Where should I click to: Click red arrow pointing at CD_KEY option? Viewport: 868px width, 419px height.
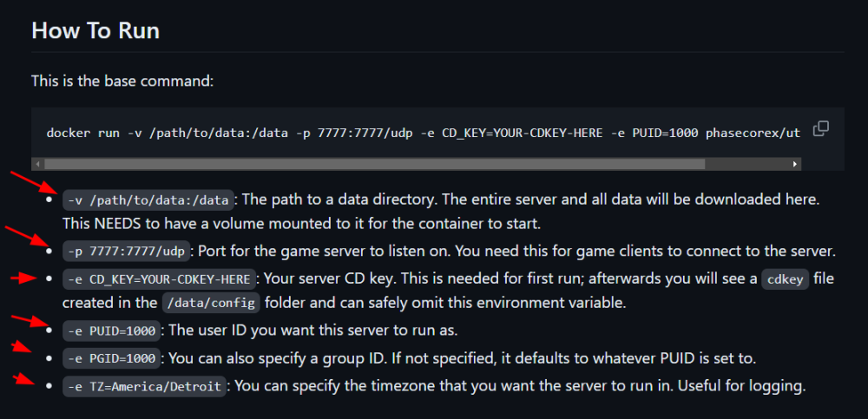23,278
